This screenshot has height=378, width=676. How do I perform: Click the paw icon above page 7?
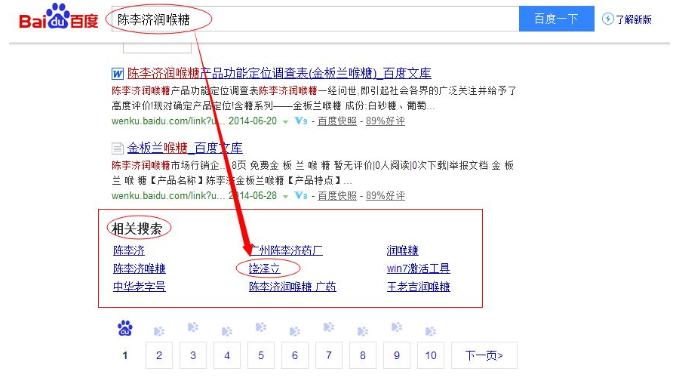[x=329, y=328]
